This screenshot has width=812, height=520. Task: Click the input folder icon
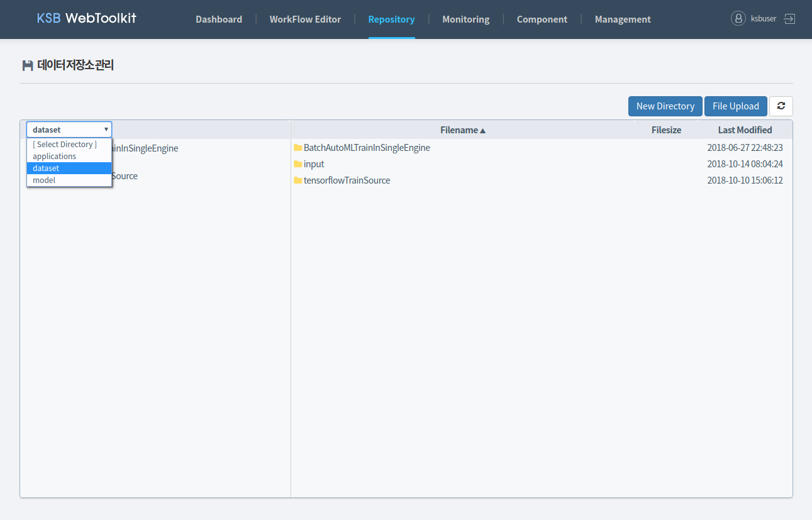[x=298, y=164]
